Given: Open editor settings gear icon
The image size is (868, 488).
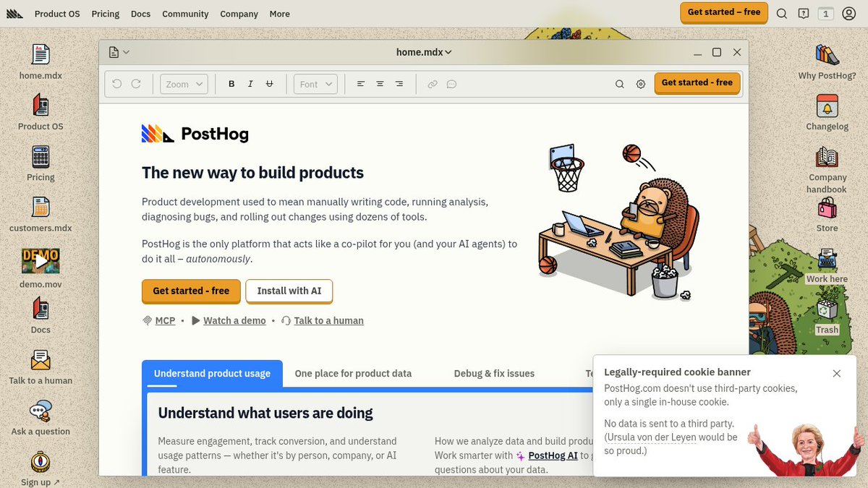Looking at the screenshot, I should tap(641, 84).
